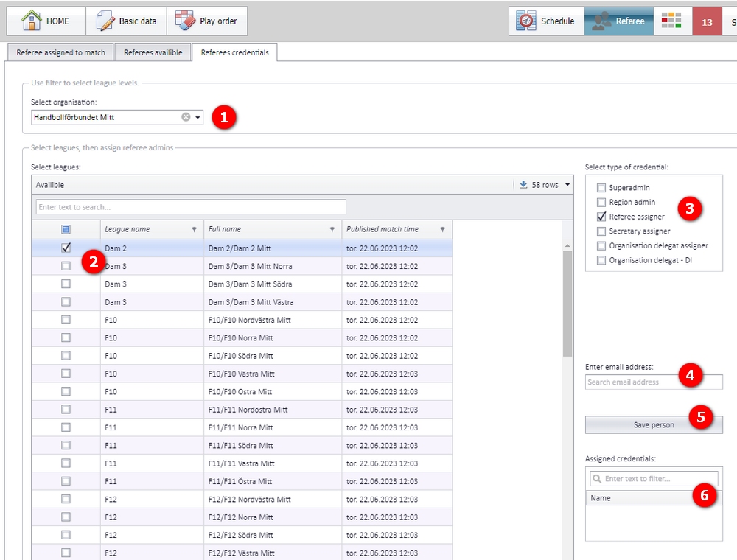The width and height of the screenshot is (737, 560).
Task: Check the F10 Norra Mitt row checkbox
Action: 66,337
